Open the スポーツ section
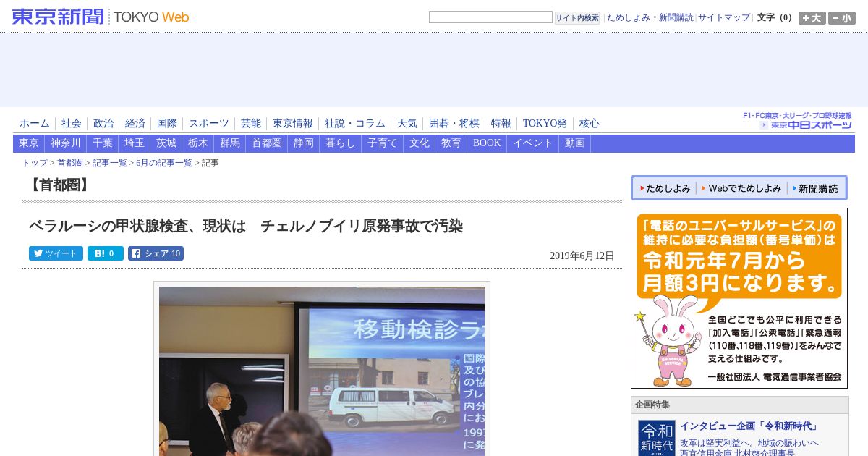The width and height of the screenshot is (868, 456). tap(208, 124)
